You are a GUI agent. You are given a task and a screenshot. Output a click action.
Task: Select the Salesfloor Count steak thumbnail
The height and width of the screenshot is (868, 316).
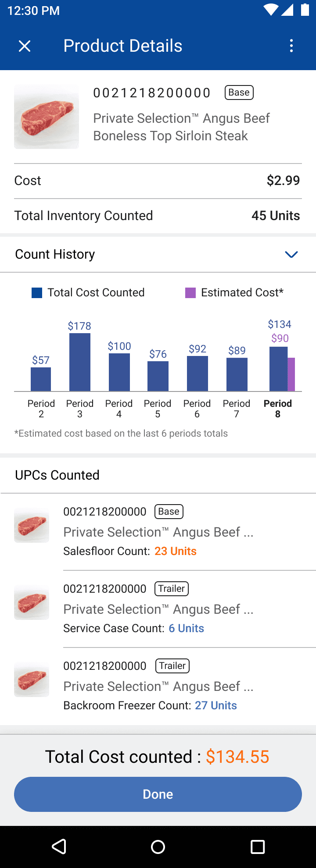[32, 525]
